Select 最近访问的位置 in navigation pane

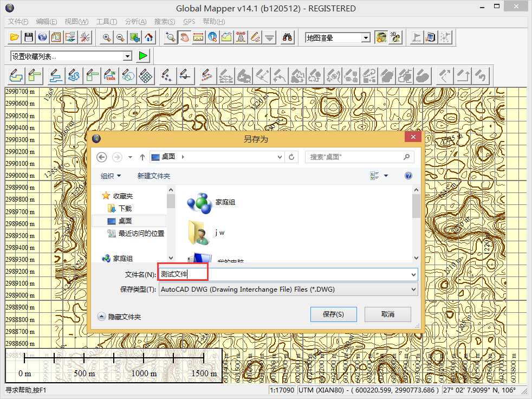136,233
